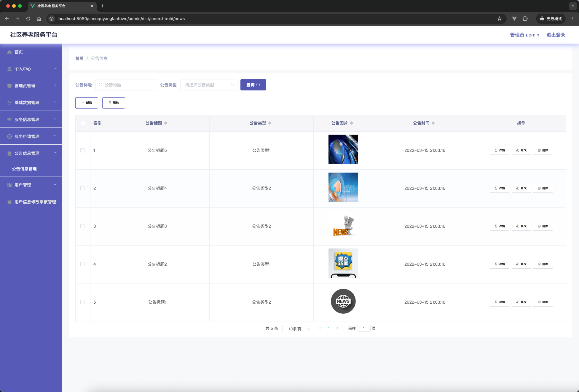Viewport: 579px width, 392px height.
Task: Expand the 个人中心 sidebar menu
Action: tap(31, 69)
